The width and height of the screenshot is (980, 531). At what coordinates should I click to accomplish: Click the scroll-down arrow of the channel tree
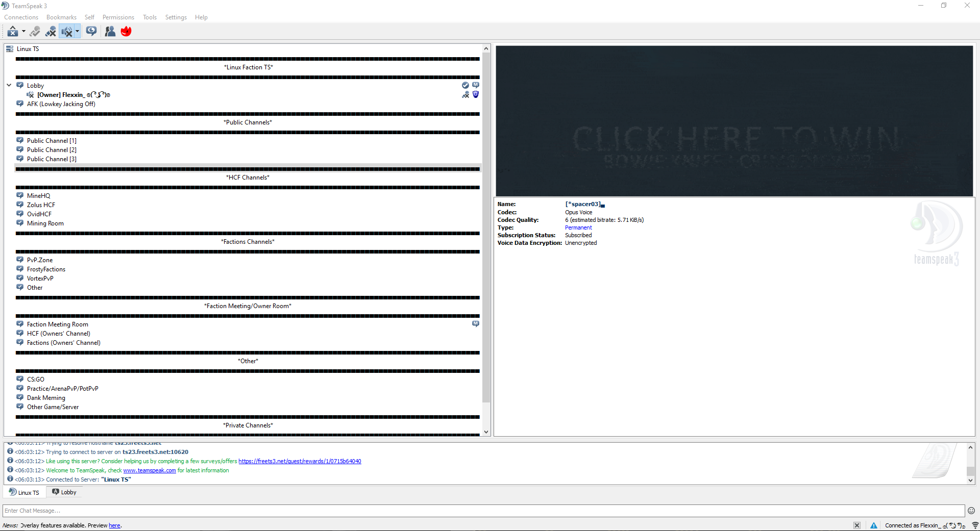tap(486, 432)
